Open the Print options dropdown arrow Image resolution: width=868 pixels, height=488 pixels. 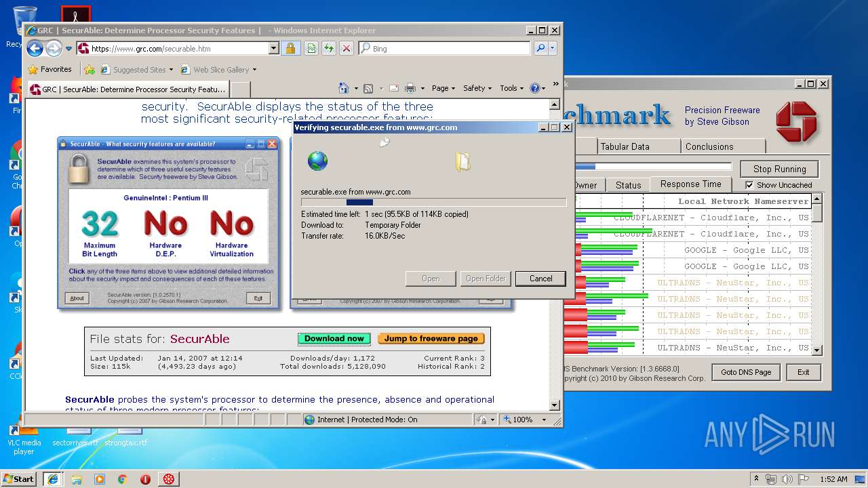click(x=422, y=88)
